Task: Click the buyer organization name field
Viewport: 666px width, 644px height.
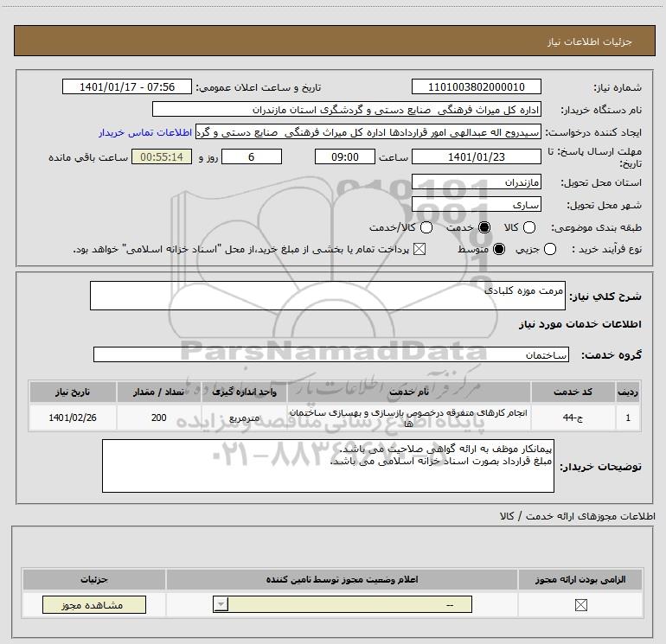Action: coord(347,109)
